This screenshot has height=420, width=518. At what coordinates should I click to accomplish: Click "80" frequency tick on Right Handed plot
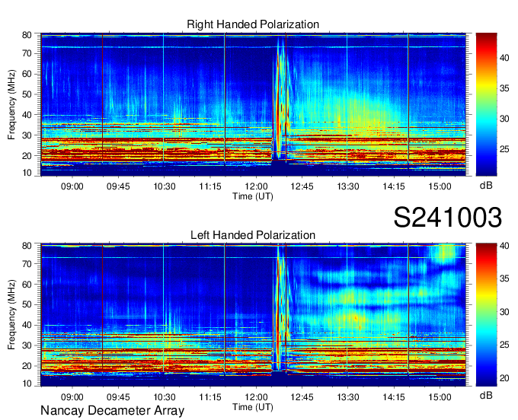(27, 35)
